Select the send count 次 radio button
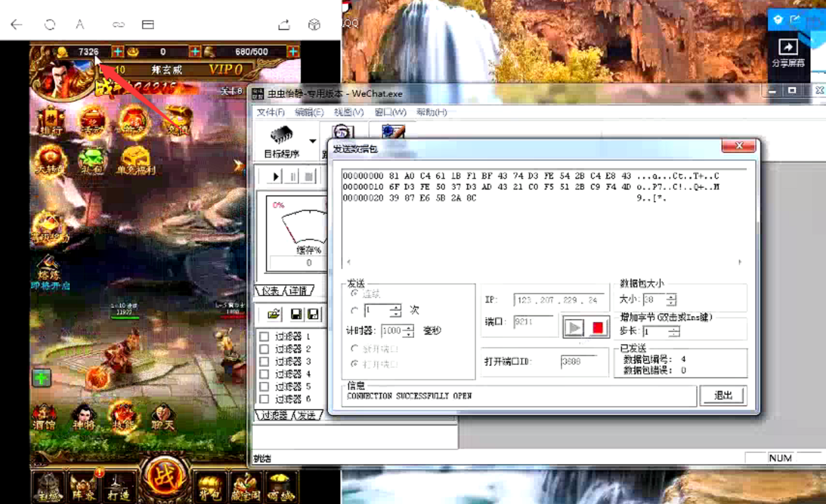This screenshot has width=826, height=504. tap(354, 311)
